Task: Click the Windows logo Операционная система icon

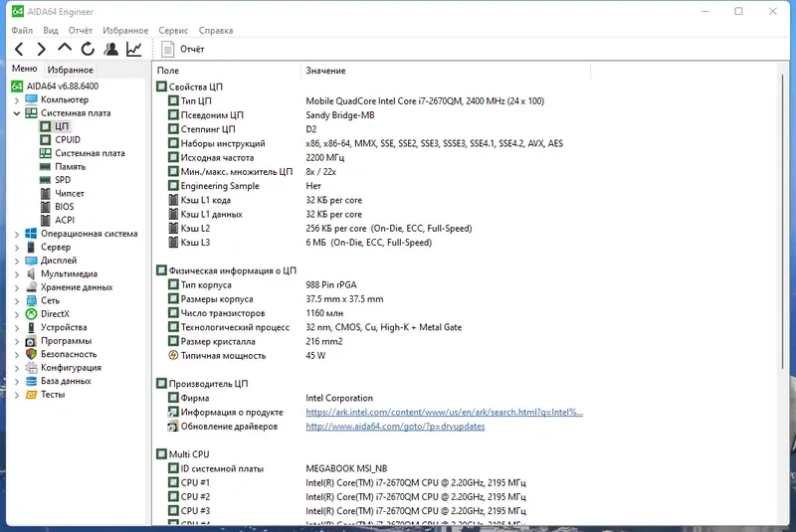Action: point(31,234)
